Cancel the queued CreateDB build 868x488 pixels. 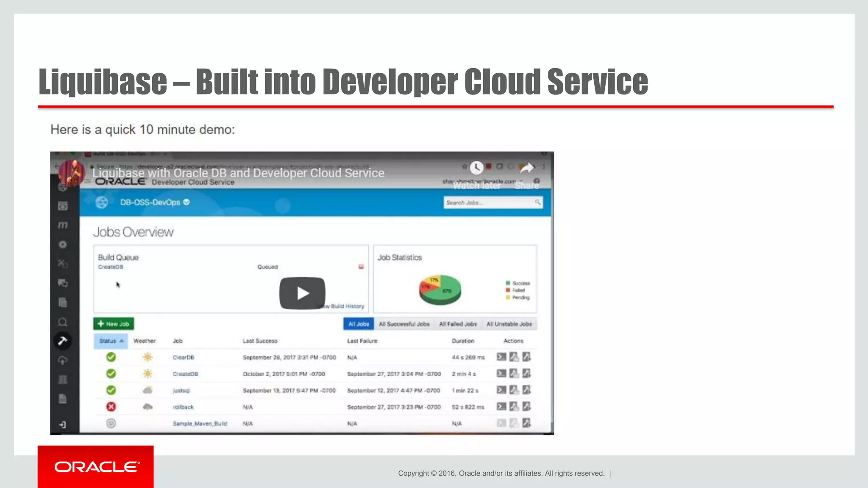(361, 266)
